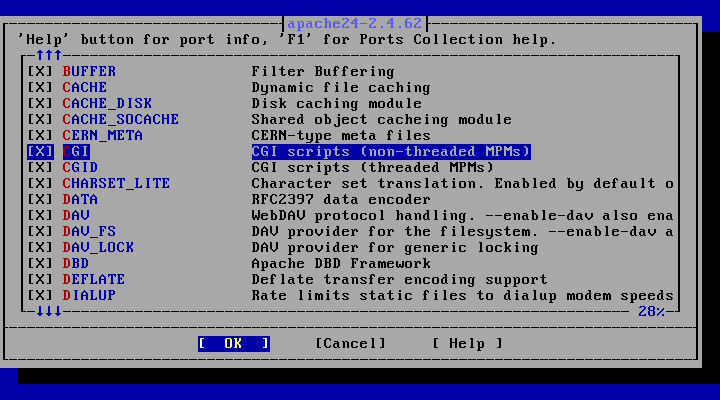Viewport: 720px width, 400px height.
Task: Select the DATA option name
Action: click(80, 200)
